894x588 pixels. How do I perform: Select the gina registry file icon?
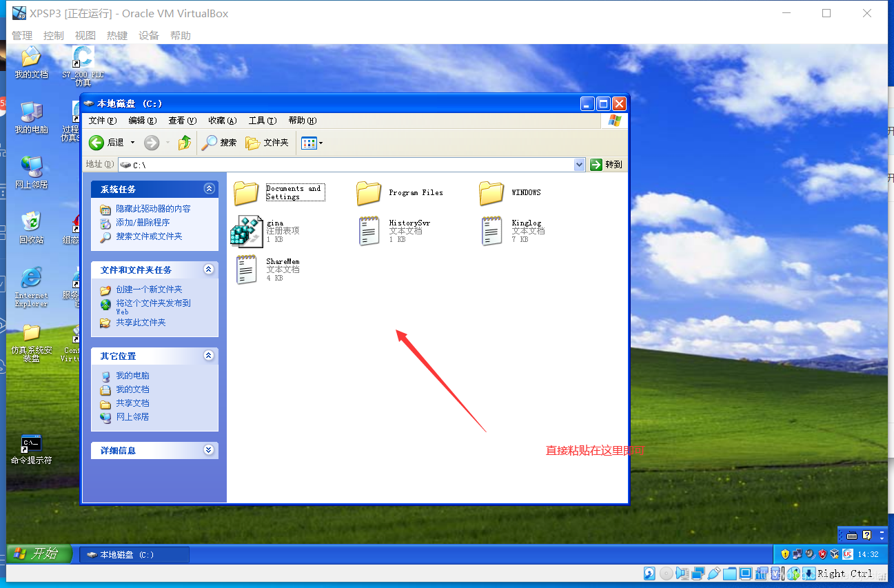246,231
